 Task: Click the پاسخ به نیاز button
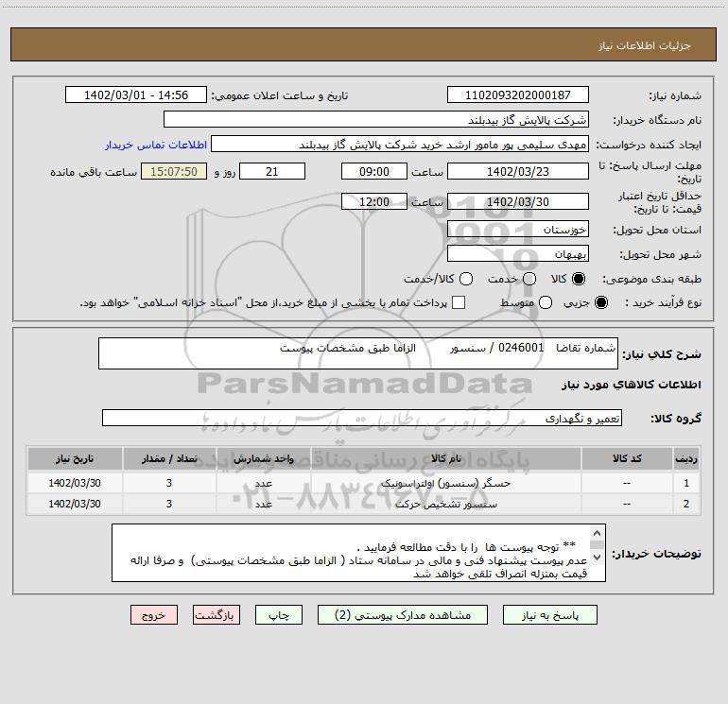coord(549,615)
